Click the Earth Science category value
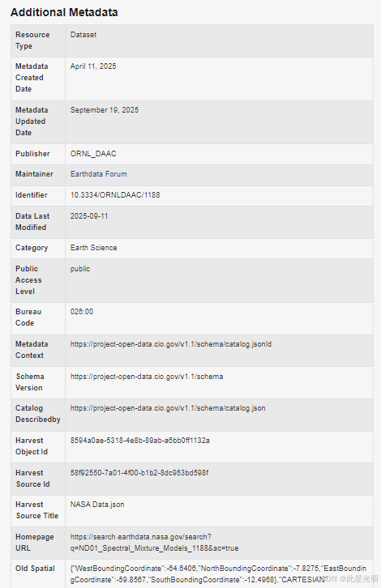Screen dimensions: 381x588 click(93, 248)
